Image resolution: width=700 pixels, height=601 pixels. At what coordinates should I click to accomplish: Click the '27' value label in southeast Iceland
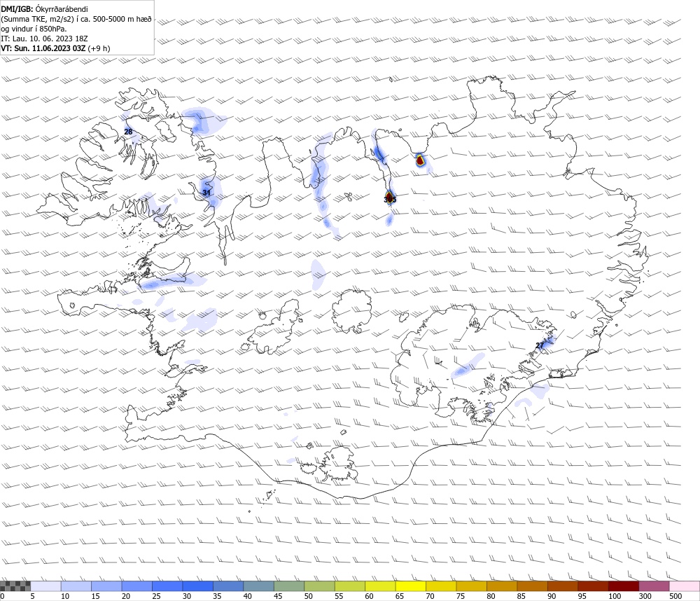click(x=540, y=345)
